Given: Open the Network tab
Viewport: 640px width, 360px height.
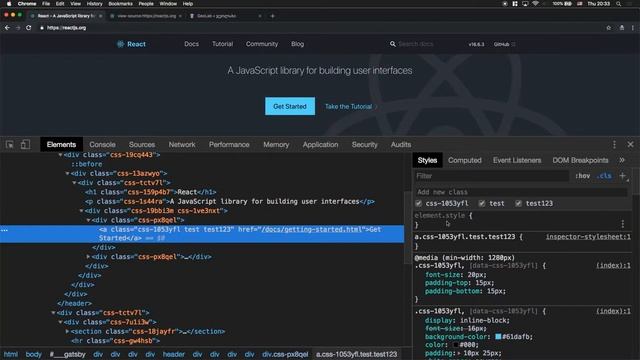Looking at the screenshot, I should pos(182,144).
